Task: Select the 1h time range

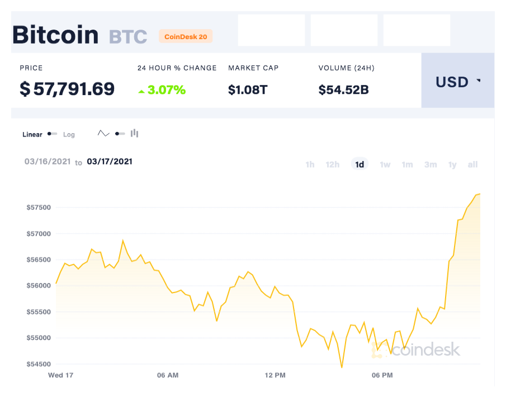Action: pos(310,164)
